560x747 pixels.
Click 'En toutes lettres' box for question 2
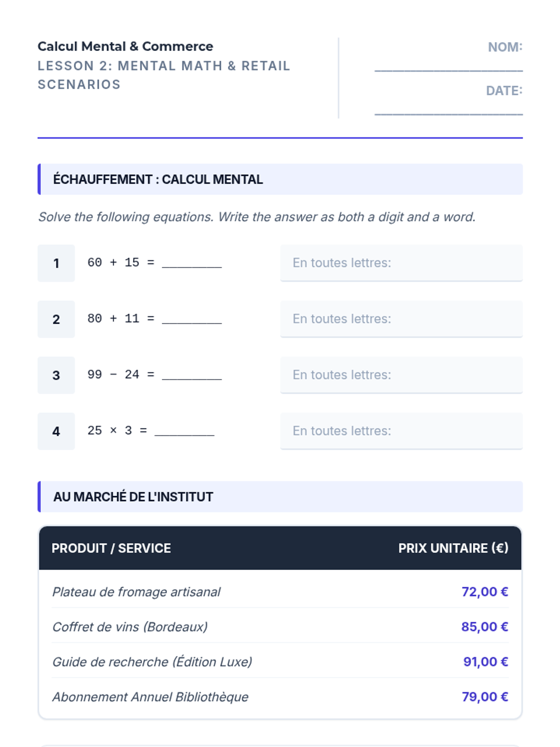(401, 319)
